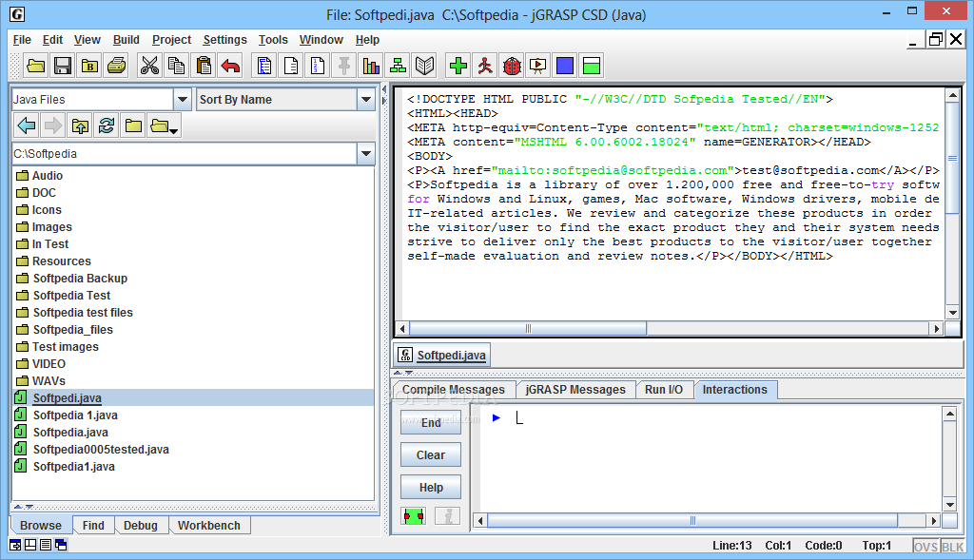Switch to the Workbench tab
The width and height of the screenshot is (974, 560).
(x=209, y=525)
